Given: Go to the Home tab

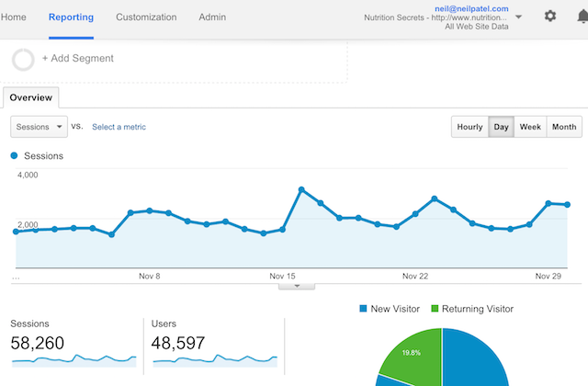Looking at the screenshot, I should [x=14, y=17].
